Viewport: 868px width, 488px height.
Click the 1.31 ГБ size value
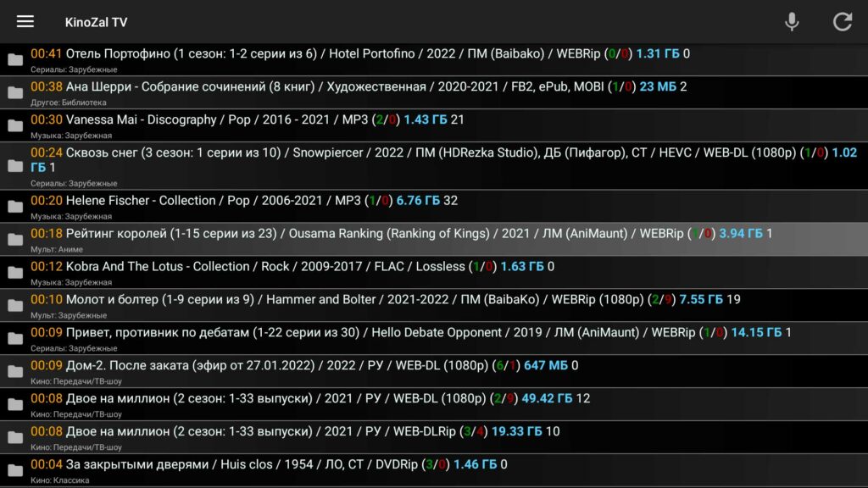tap(658, 53)
